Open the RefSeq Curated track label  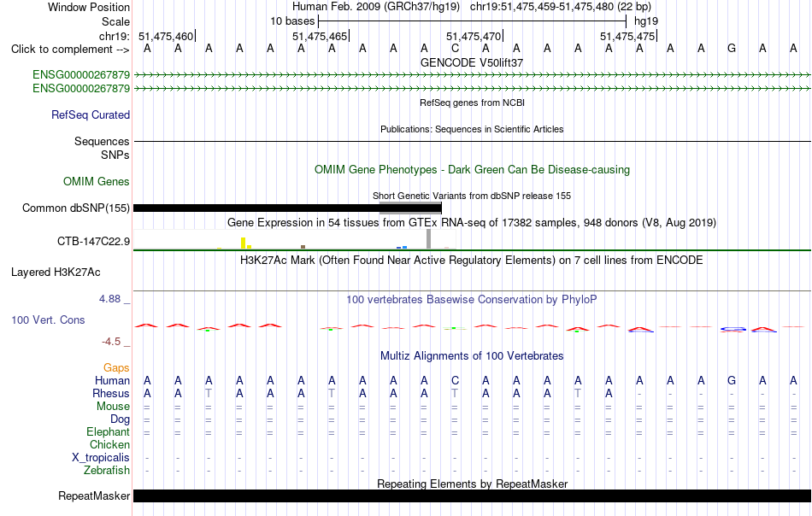tap(90, 114)
